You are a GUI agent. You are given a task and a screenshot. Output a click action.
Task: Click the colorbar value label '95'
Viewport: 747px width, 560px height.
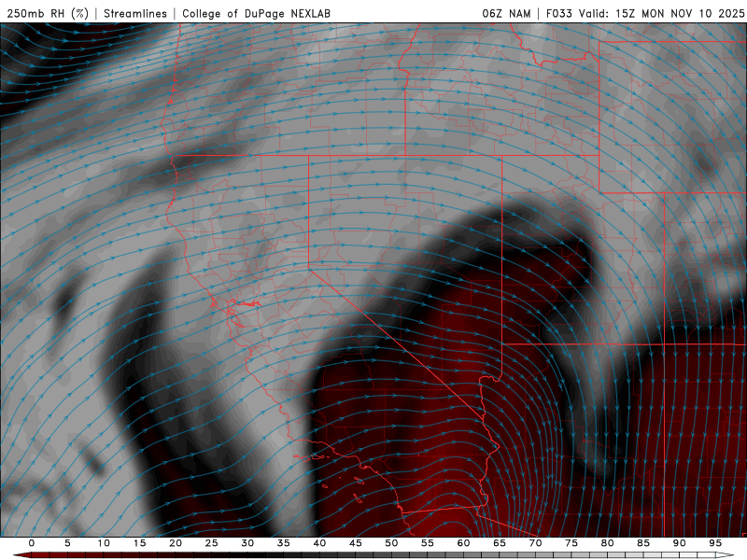(715, 543)
